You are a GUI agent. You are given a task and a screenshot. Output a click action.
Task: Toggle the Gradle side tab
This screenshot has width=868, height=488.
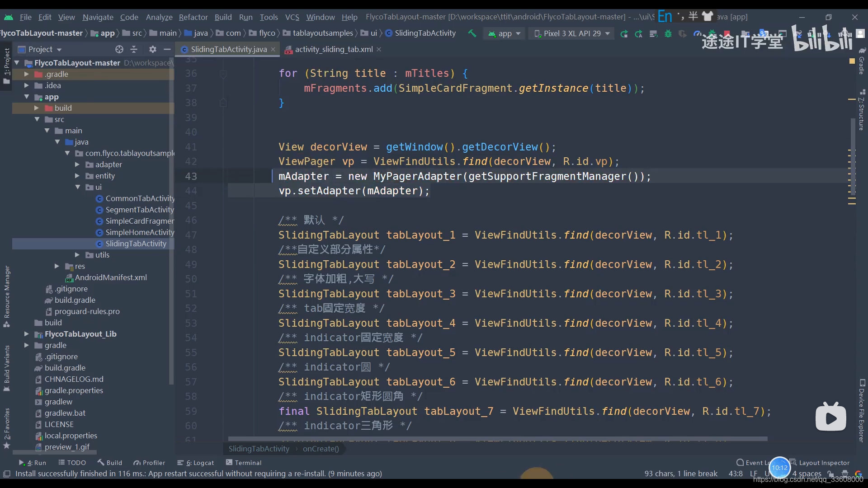tap(862, 61)
